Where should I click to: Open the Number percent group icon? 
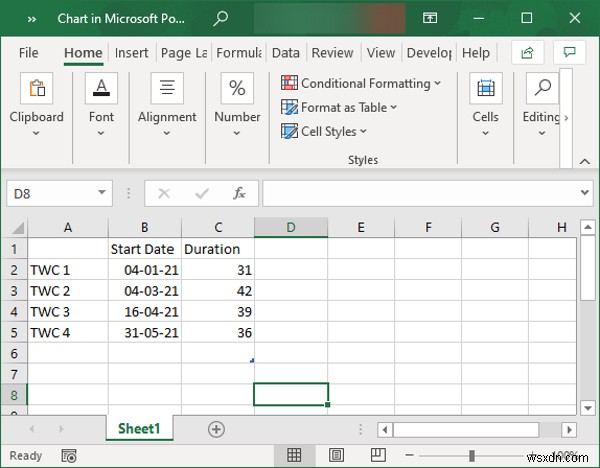(237, 88)
